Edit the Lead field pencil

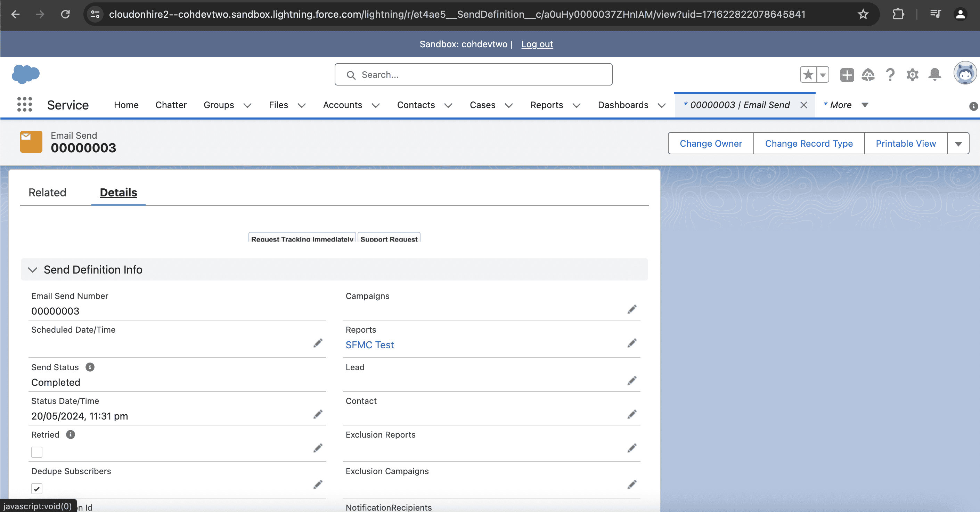(632, 381)
